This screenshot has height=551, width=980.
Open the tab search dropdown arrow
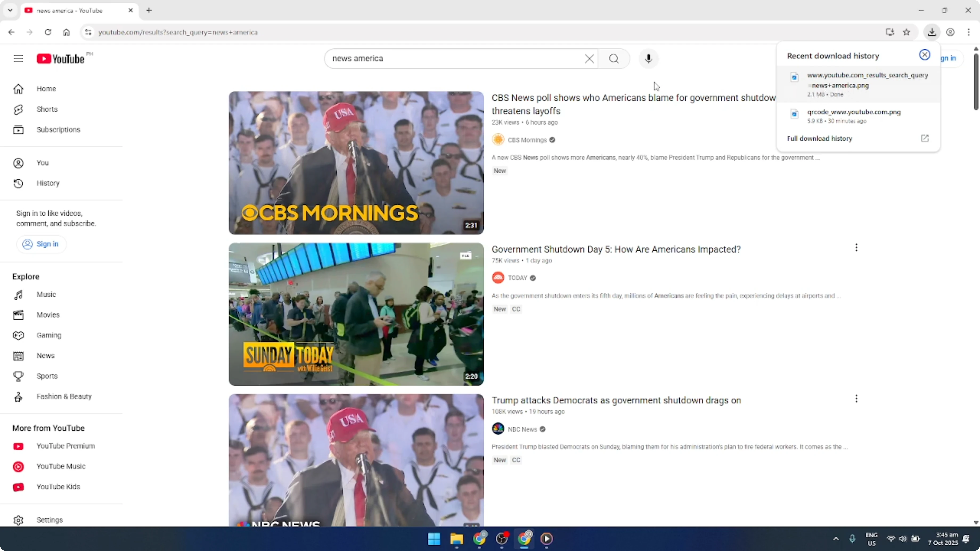coord(10,10)
